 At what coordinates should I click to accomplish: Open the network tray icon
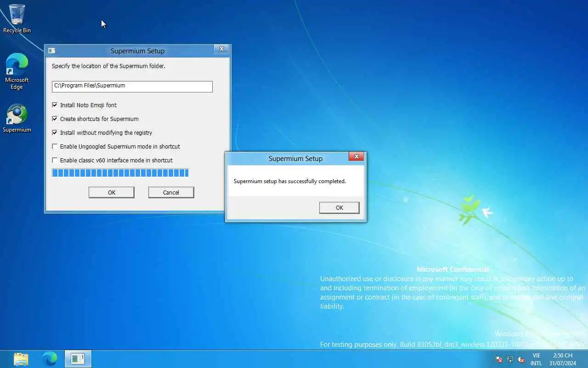point(510,359)
